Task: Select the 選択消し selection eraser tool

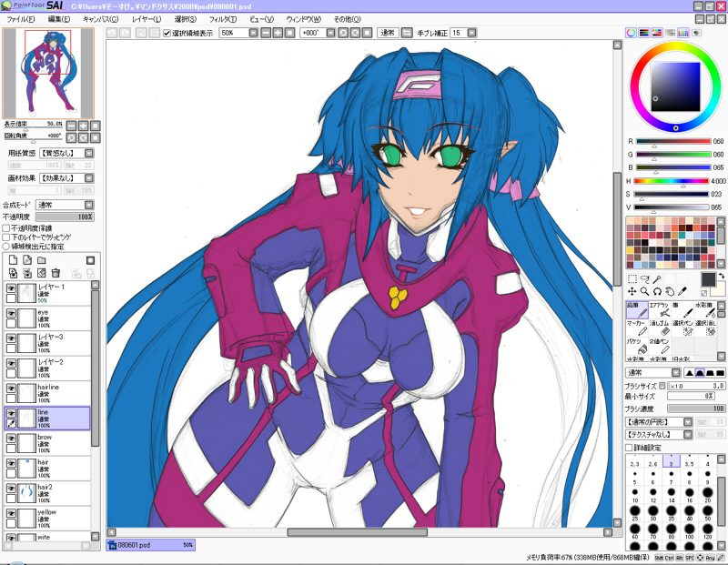Action: tap(704, 328)
